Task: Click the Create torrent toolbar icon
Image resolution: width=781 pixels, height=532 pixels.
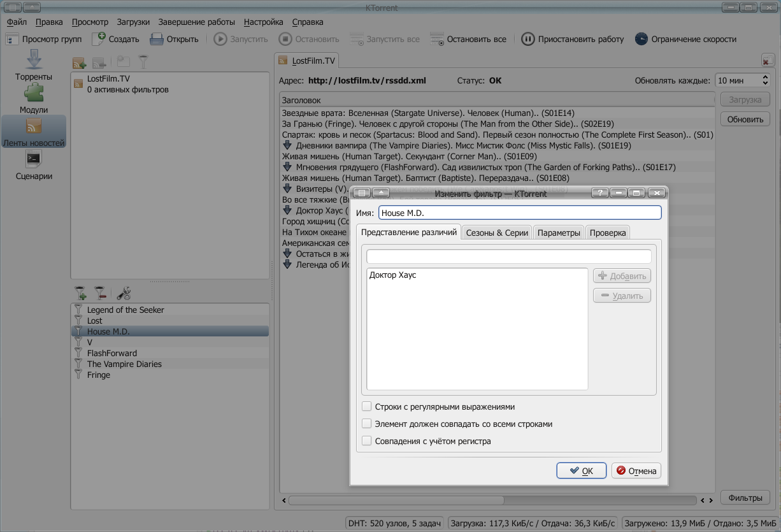Action: click(x=99, y=39)
